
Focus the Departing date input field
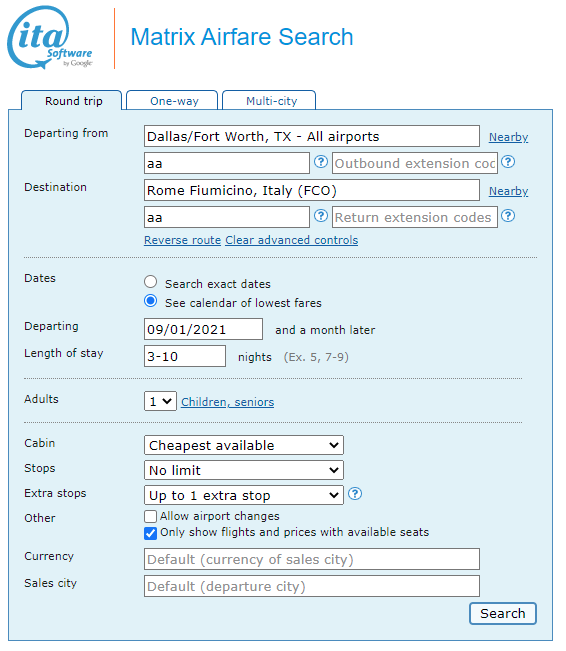[x=203, y=329]
